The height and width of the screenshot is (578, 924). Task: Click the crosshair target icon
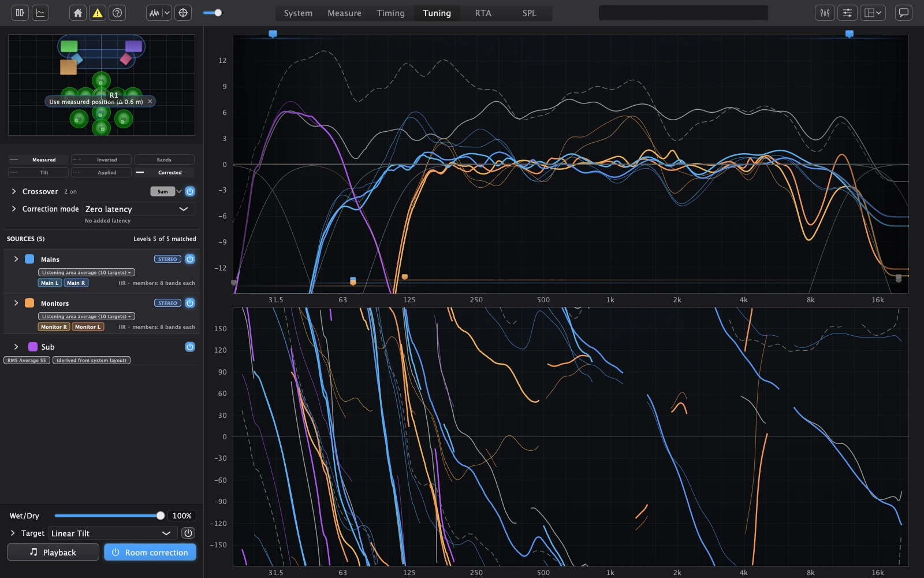pos(183,13)
